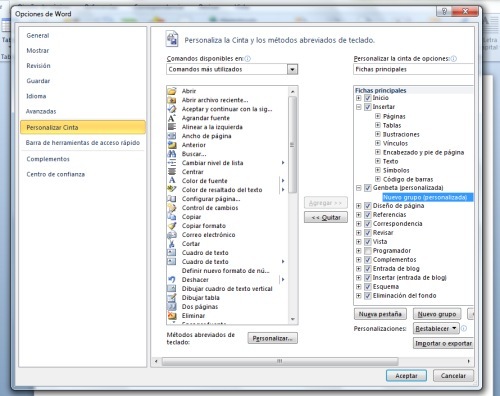Screen dimensions: 500x396
Task: Click the Dibujar tabla icon
Action: coord(172,298)
